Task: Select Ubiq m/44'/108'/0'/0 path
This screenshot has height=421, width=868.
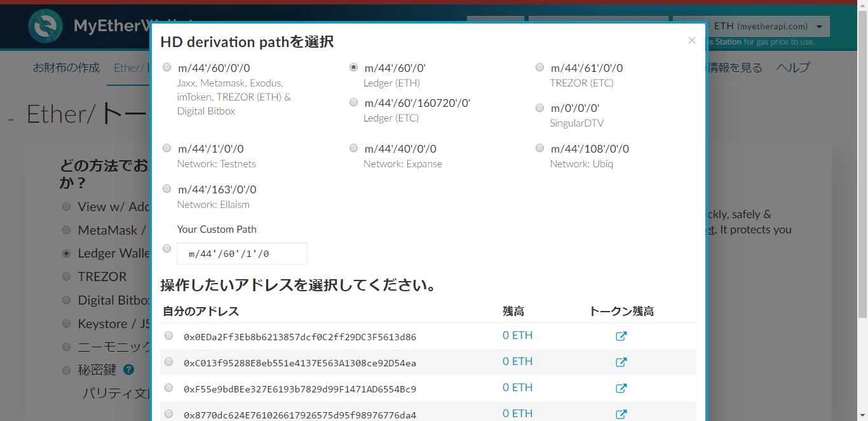Action: pos(539,148)
